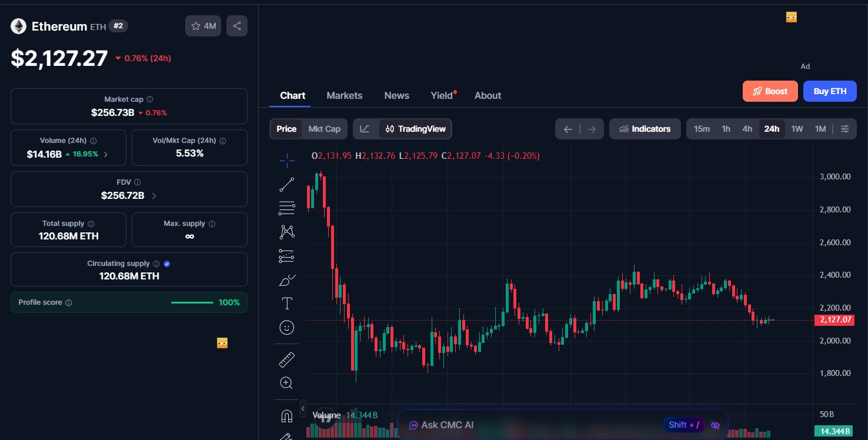Click the 2,127.07 price axis label
This screenshot has width=868, height=440.
(x=834, y=320)
